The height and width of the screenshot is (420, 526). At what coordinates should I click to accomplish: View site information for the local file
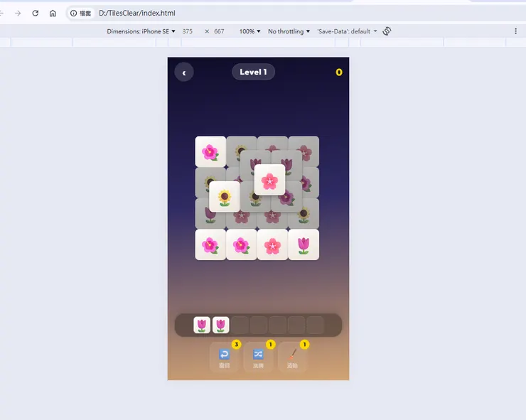[80, 13]
